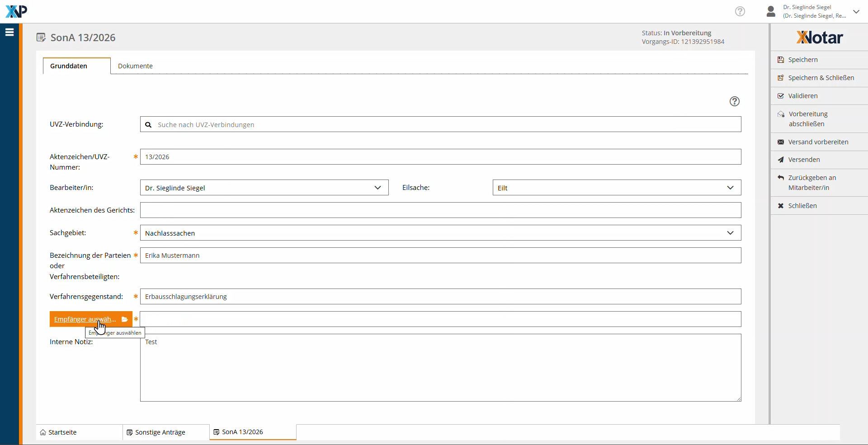Click the UVZ-Verbindung search field
868x445 pixels.
point(440,124)
